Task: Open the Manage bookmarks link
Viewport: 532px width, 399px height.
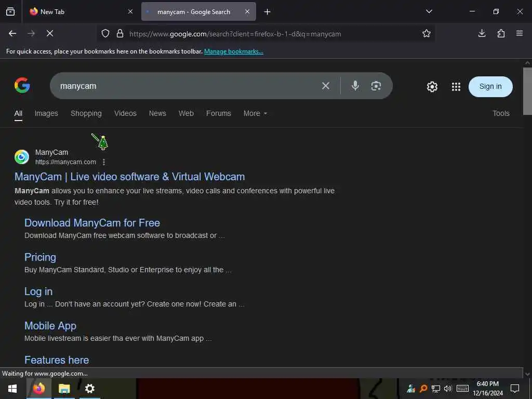Action: (233, 51)
